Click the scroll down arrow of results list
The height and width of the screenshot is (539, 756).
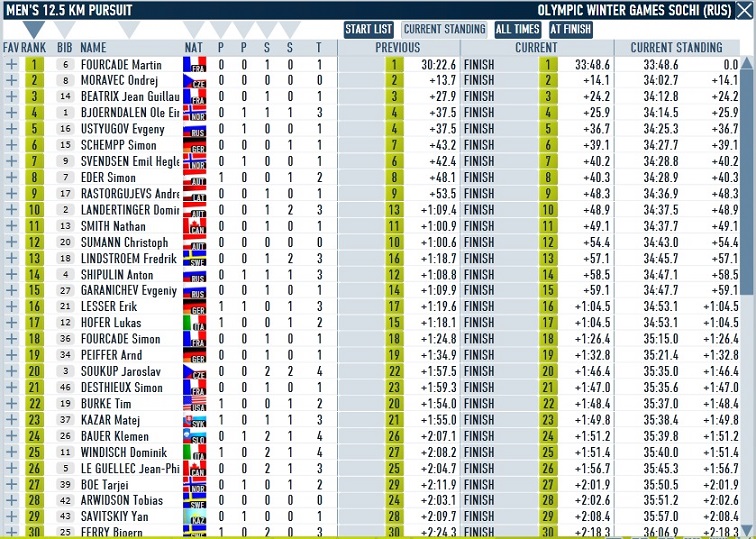click(746, 530)
